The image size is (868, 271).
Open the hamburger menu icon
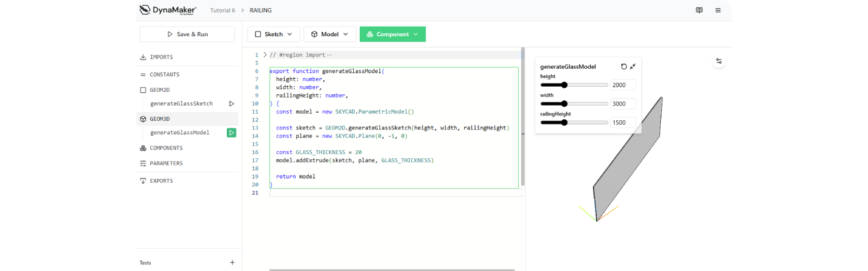(x=718, y=10)
